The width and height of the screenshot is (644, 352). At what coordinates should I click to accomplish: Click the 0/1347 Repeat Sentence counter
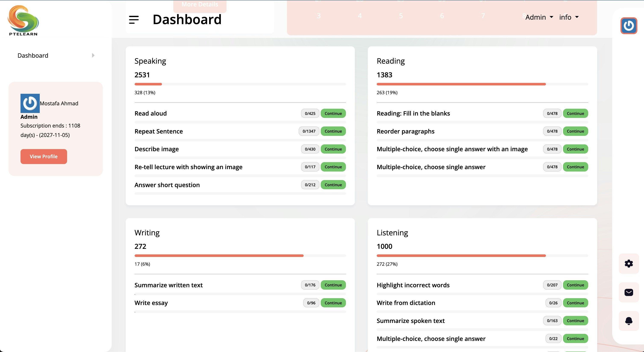click(x=309, y=131)
